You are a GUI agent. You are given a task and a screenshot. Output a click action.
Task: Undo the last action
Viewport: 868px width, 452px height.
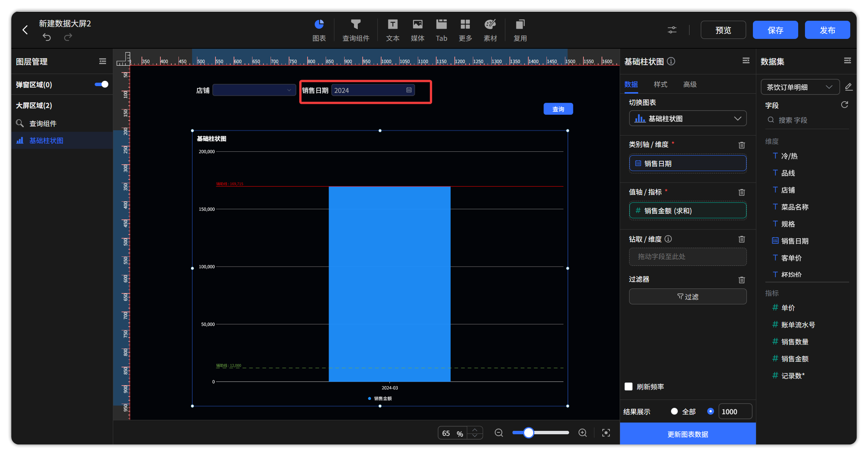click(x=46, y=37)
